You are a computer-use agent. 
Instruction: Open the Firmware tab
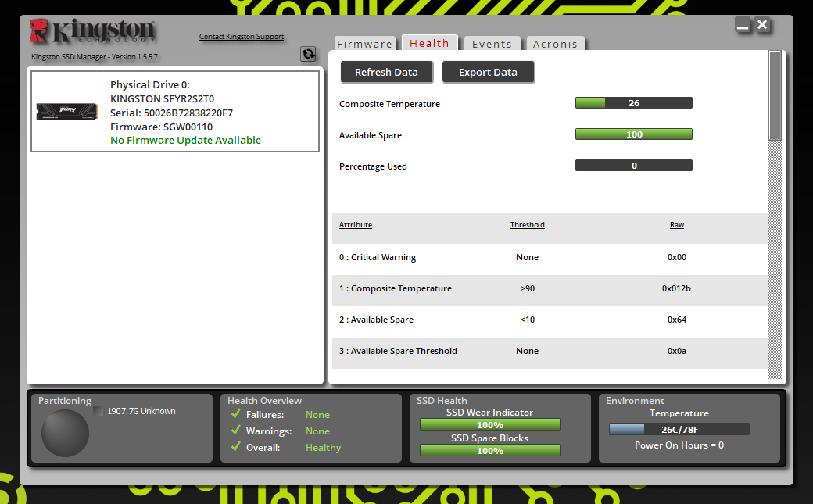point(364,44)
